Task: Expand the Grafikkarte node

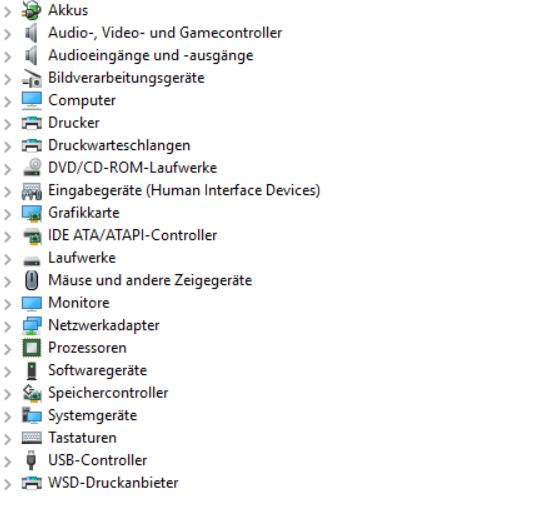Action: tap(8, 214)
